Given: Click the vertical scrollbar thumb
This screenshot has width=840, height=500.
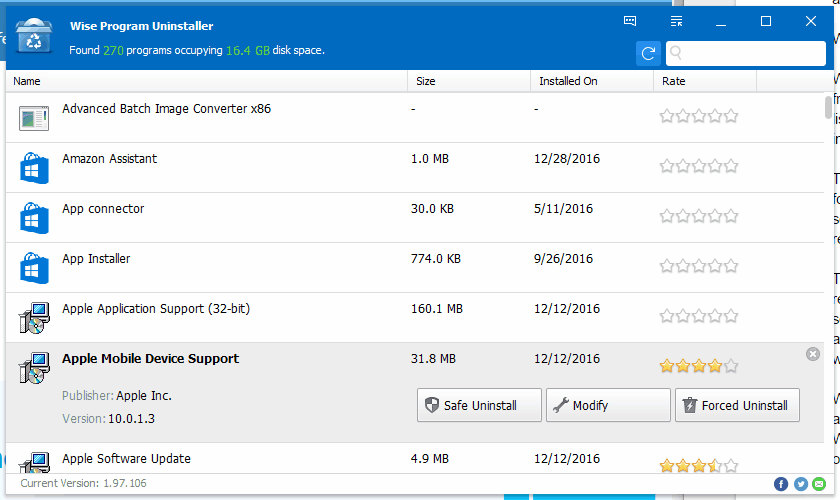Looking at the screenshot, I should click(828, 107).
